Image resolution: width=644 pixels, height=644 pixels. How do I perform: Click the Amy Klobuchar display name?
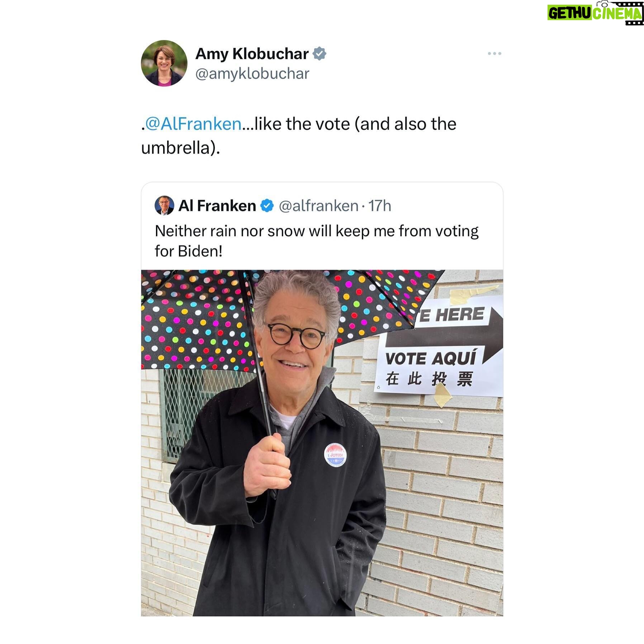click(252, 54)
